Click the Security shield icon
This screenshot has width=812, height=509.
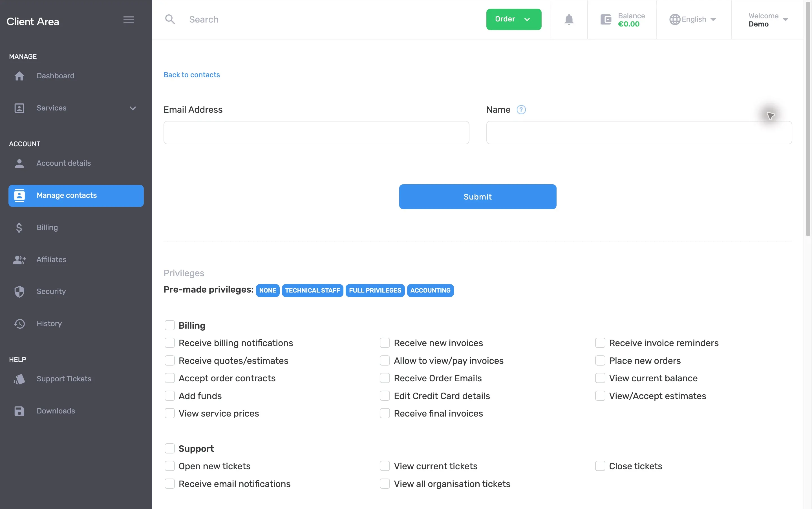[x=19, y=291]
